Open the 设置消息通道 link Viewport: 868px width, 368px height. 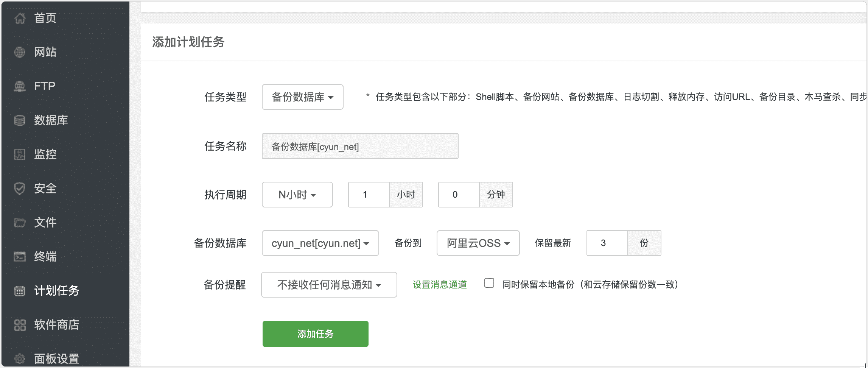(440, 285)
